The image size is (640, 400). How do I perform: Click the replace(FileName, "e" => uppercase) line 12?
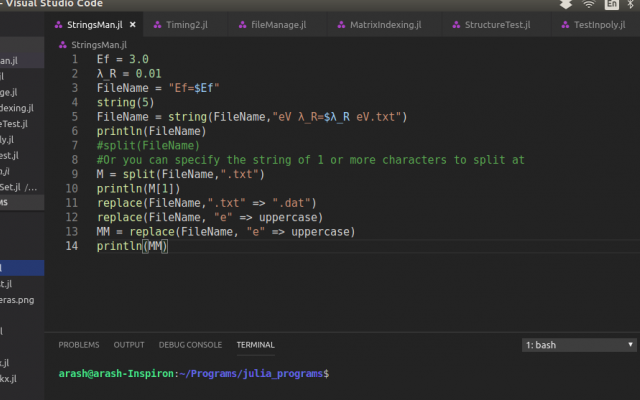pyautogui.click(x=210, y=217)
